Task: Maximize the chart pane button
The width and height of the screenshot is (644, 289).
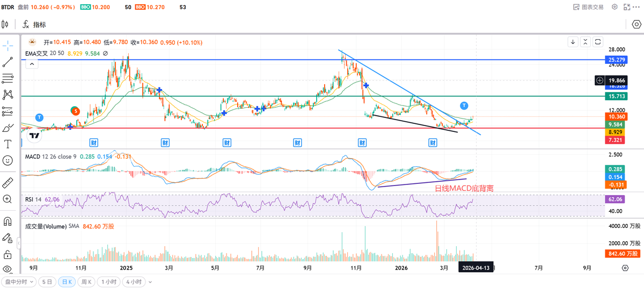Action: pos(598,42)
